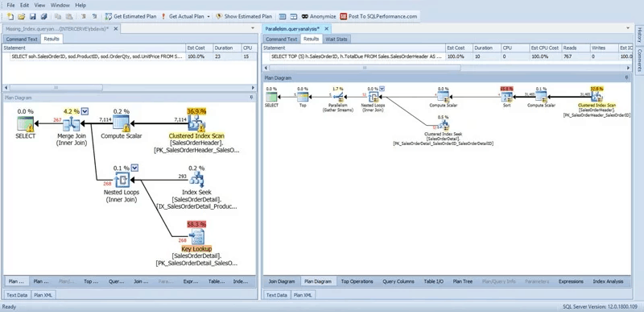The width and height of the screenshot is (644, 312).
Task: Click Get Estimated Plan button
Action: point(130,16)
